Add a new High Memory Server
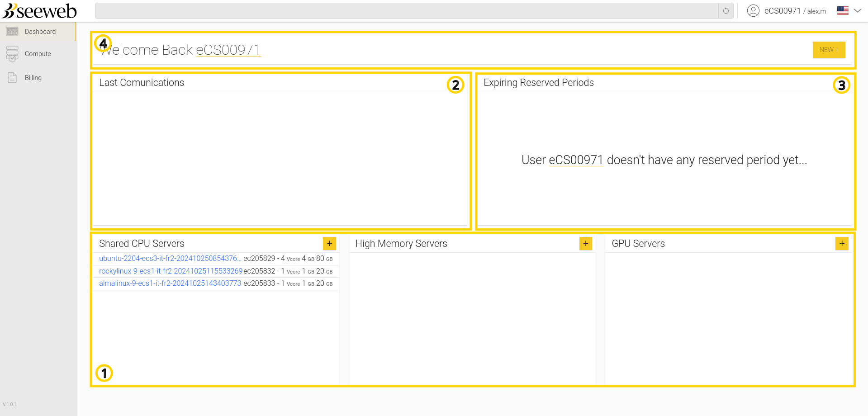This screenshot has height=416, width=868. click(586, 244)
